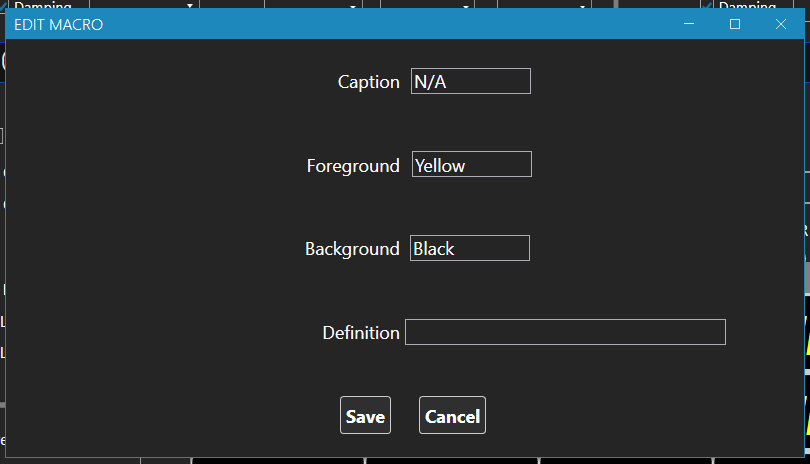Click the Caption input field

coord(471,81)
